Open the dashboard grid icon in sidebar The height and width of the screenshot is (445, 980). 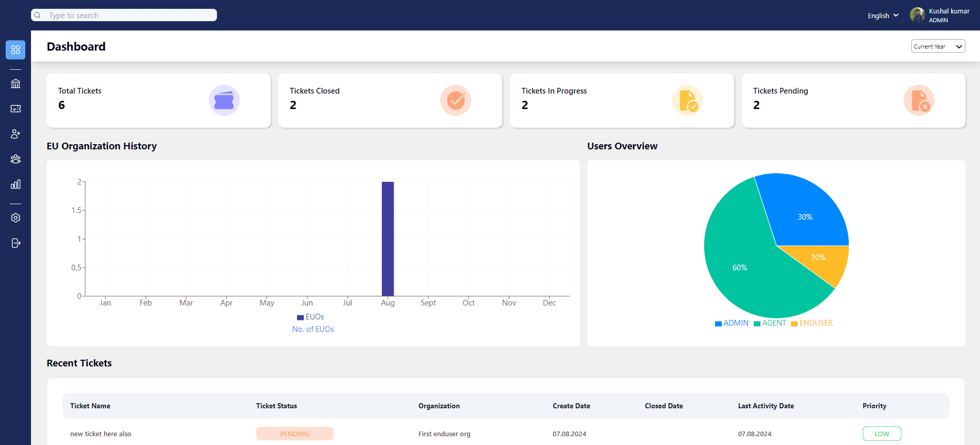point(15,50)
